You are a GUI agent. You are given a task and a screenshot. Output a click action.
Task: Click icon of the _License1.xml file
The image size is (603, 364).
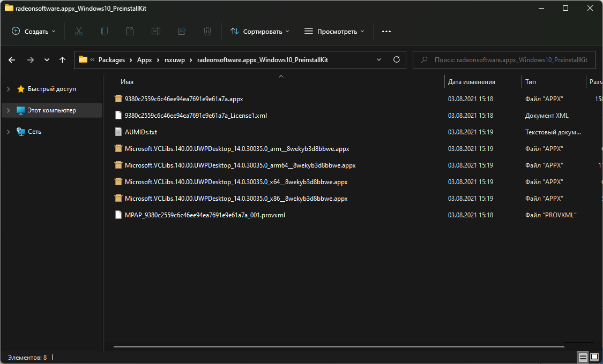(118, 115)
